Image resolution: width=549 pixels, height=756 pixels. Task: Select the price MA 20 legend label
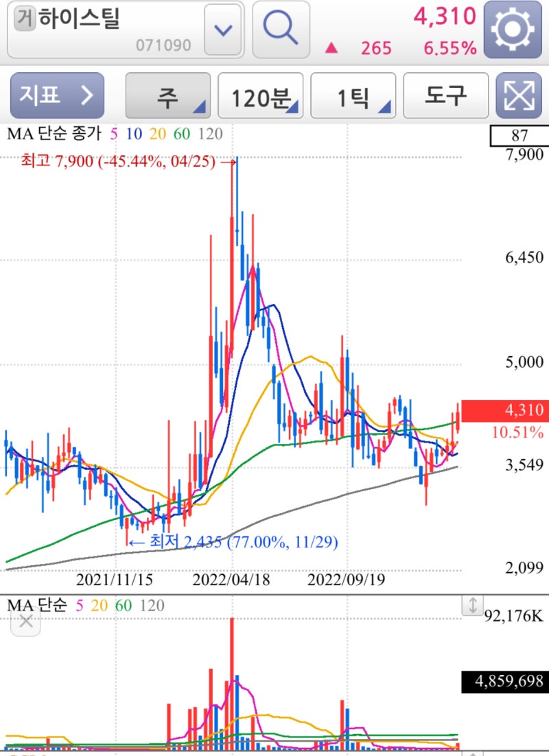(x=157, y=134)
